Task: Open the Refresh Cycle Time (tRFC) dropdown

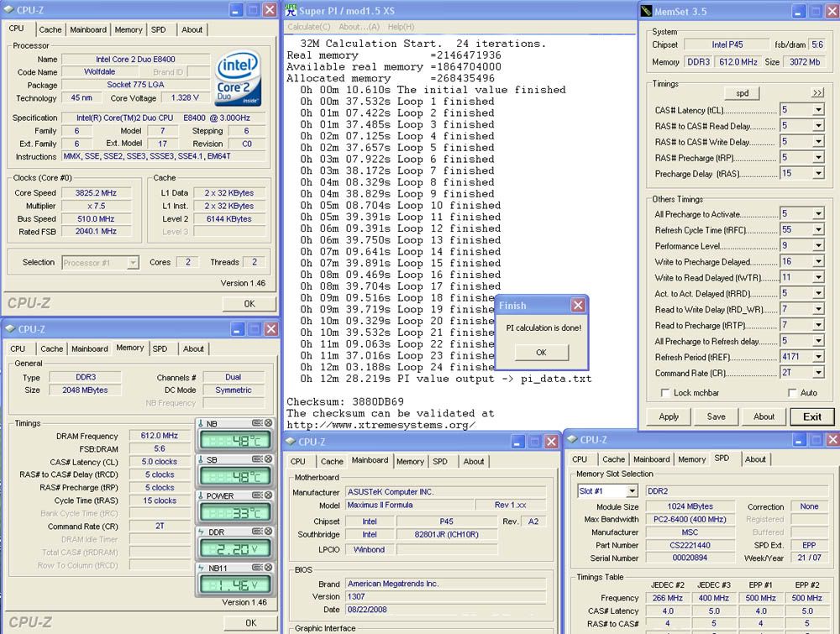Action: pos(818,230)
